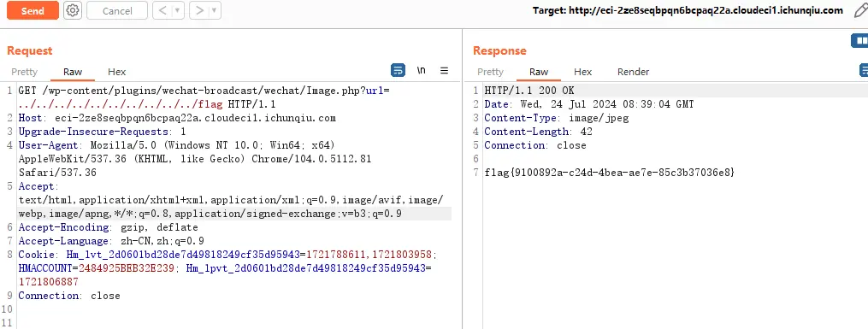The height and width of the screenshot is (329, 868).
Task: Switch Request view to Hex tab
Action: [117, 72]
